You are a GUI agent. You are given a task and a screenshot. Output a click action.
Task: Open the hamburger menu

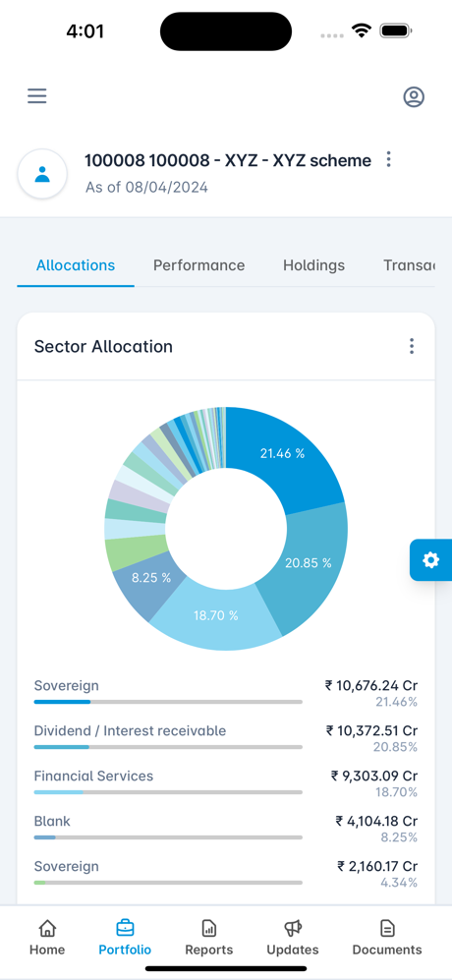pyautogui.click(x=37, y=96)
